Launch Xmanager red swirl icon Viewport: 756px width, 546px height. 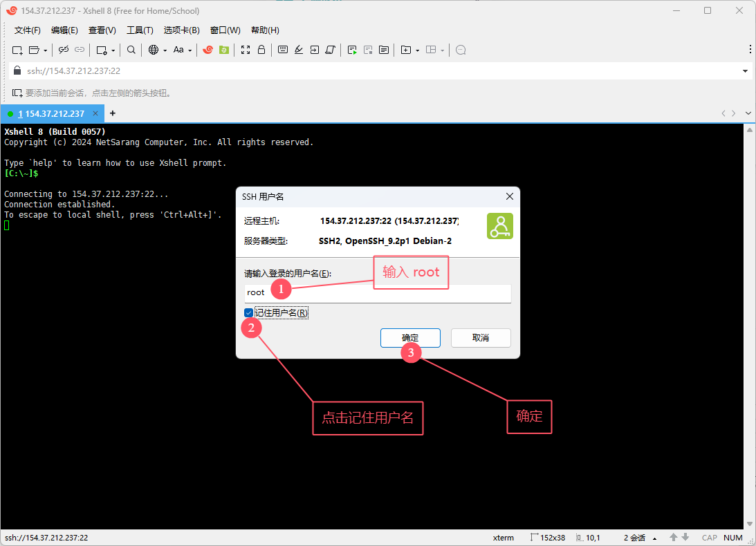coord(208,50)
